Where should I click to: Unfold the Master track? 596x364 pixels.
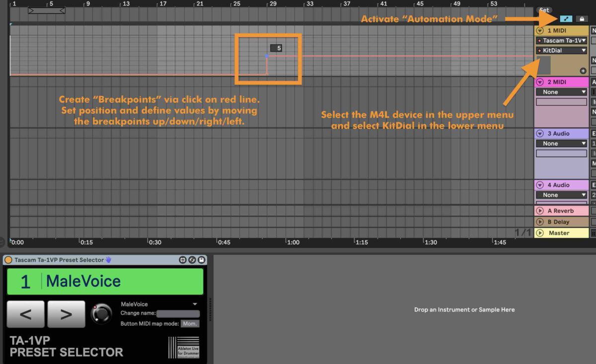[540, 233]
